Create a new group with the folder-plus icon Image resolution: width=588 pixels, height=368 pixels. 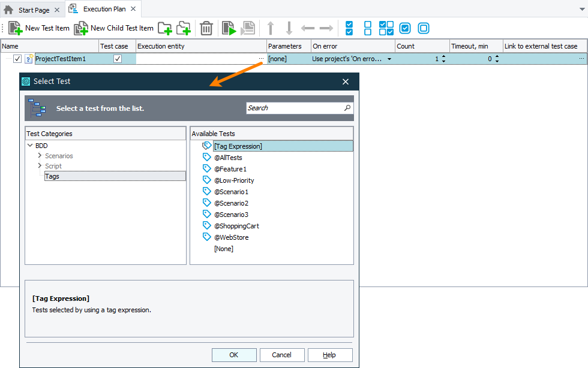coord(165,28)
